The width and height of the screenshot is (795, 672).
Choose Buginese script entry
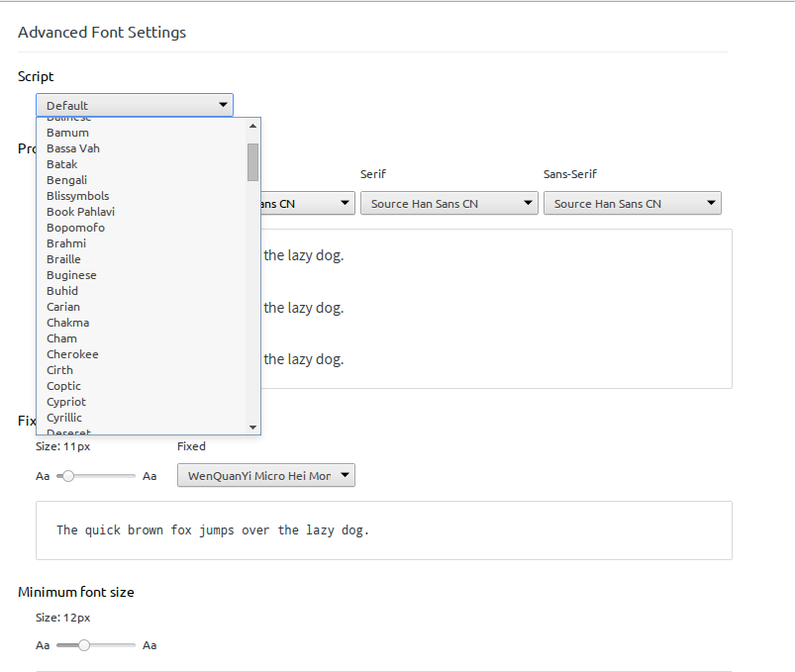pos(71,275)
